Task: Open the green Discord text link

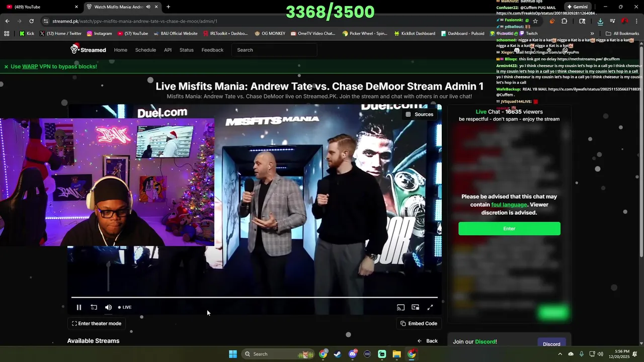Action: coord(485,342)
